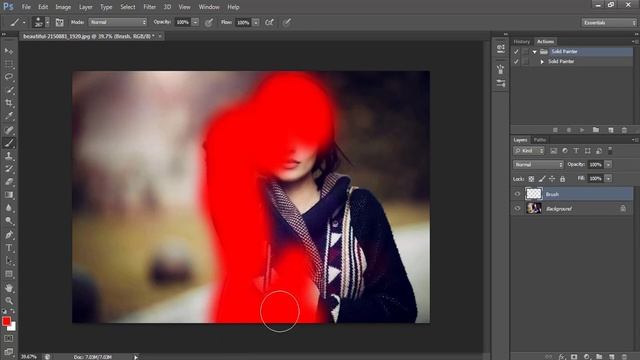
Task: Toggle dialog box for Solid Painter action
Action: (526, 61)
